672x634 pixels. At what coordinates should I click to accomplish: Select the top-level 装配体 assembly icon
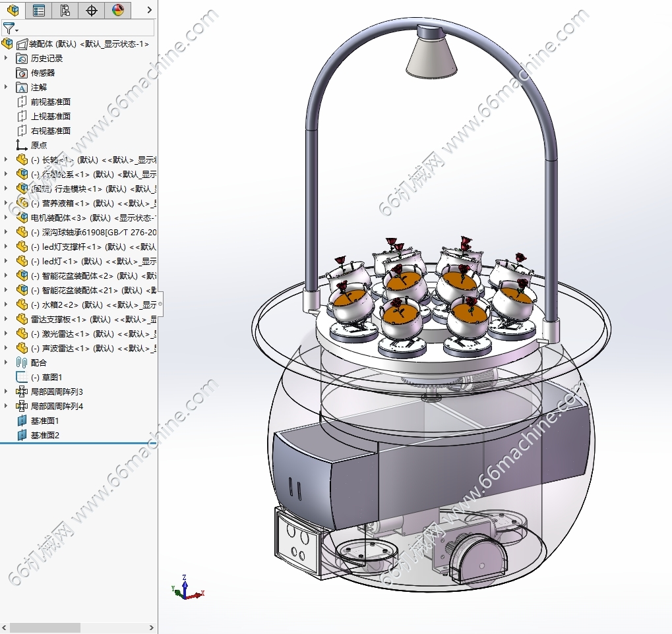click(x=7, y=43)
